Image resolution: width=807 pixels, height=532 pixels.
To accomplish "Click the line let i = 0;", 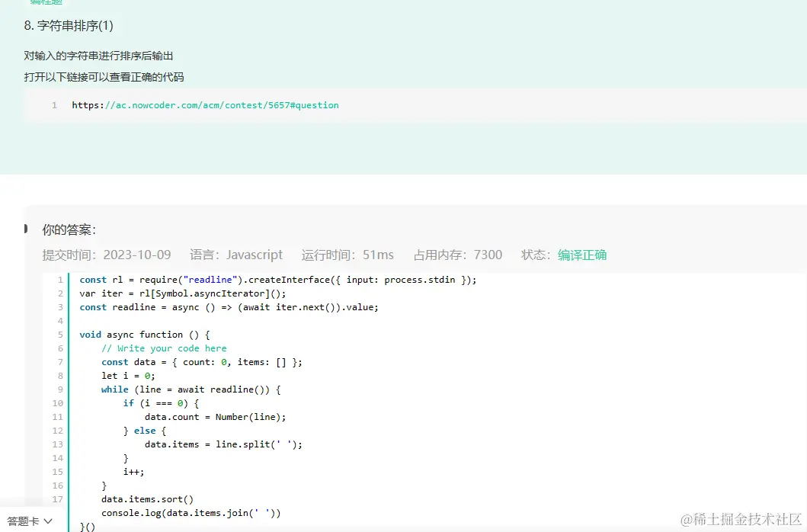I will [x=128, y=376].
